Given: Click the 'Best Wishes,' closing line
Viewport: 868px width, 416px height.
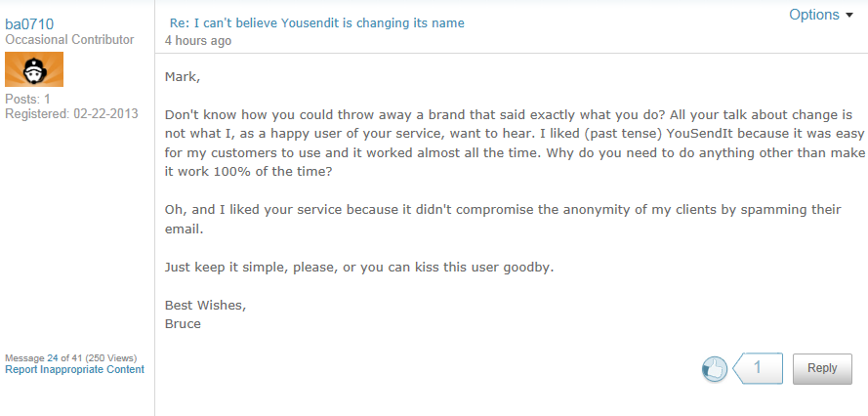Looking at the screenshot, I should [x=205, y=305].
